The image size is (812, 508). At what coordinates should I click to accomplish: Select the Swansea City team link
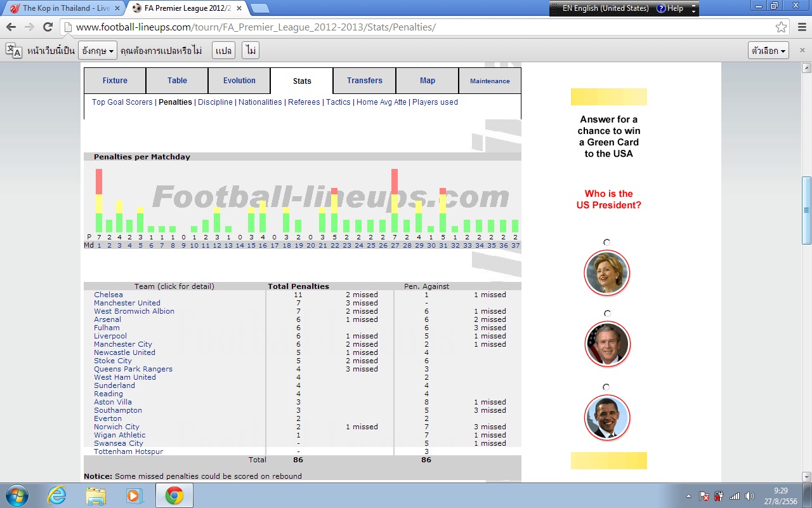pyautogui.click(x=119, y=443)
